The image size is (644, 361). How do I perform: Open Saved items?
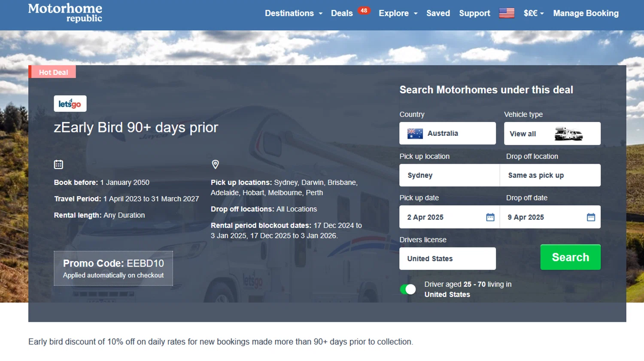(438, 13)
